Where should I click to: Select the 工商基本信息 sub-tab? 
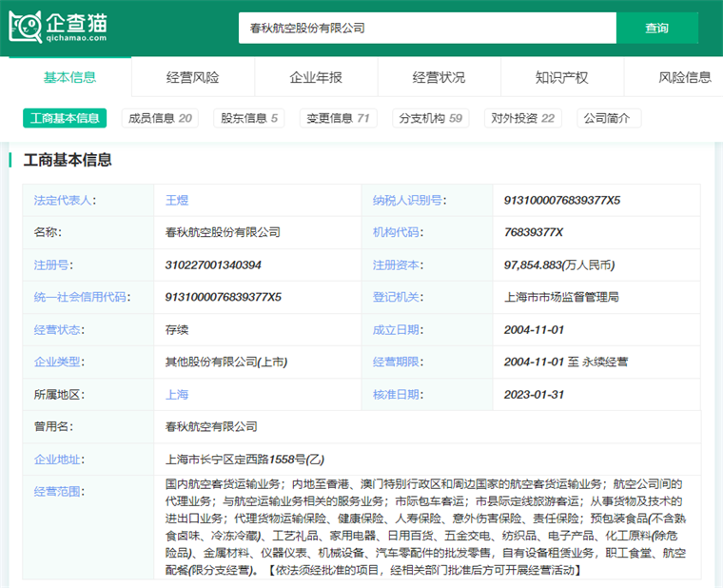click(x=65, y=118)
